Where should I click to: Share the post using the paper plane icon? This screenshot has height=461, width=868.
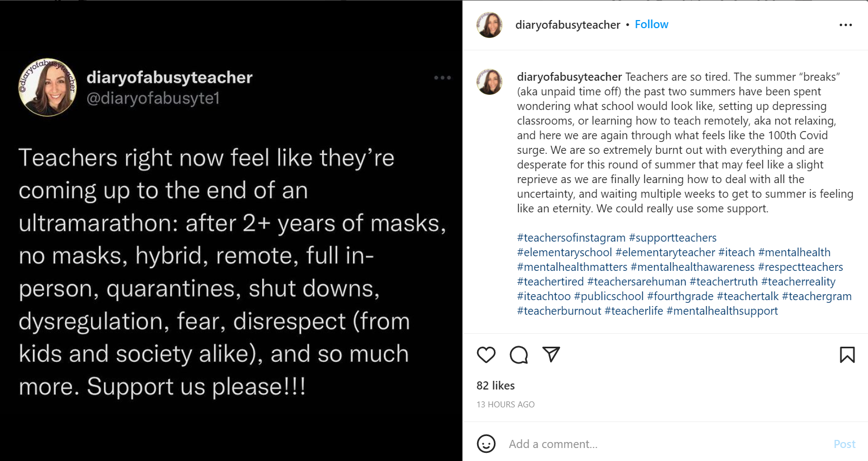551,354
